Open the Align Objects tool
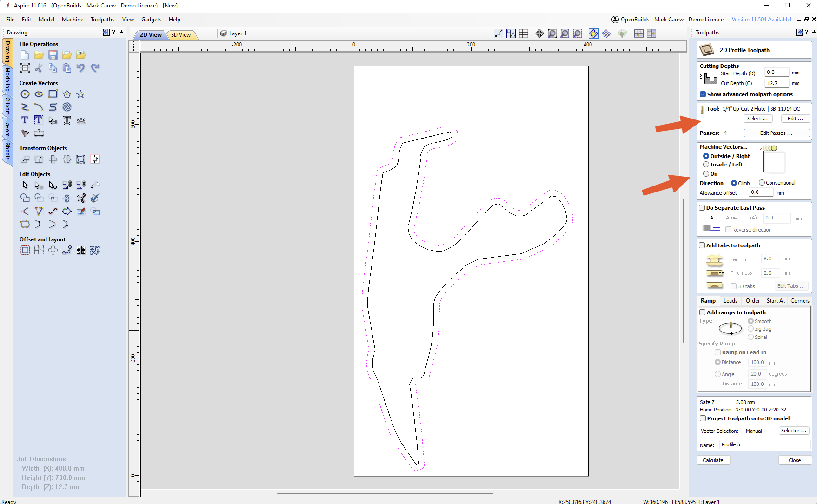This screenshot has height=504, width=817. 95,159
